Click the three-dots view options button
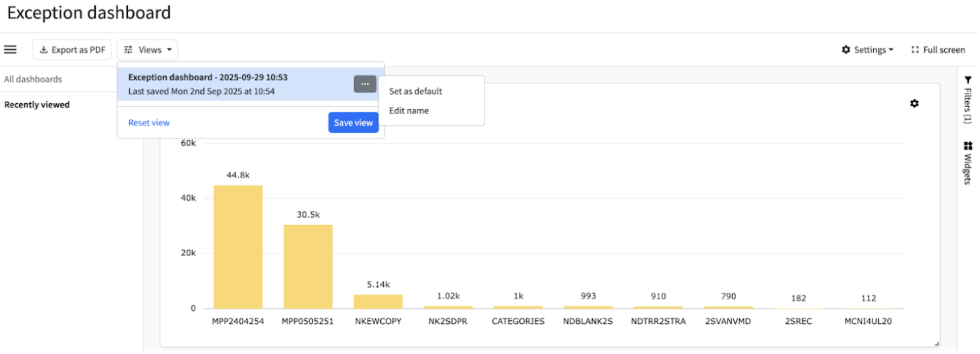The height and width of the screenshot is (354, 980). [365, 84]
